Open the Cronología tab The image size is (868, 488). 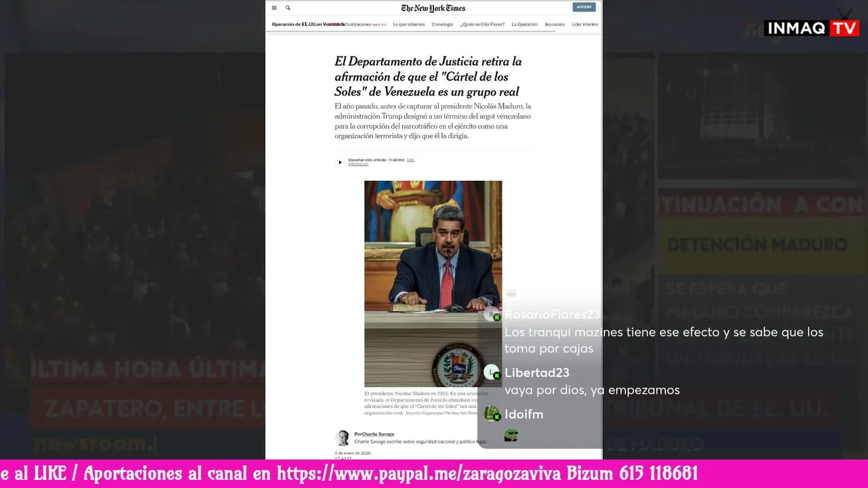pos(442,24)
